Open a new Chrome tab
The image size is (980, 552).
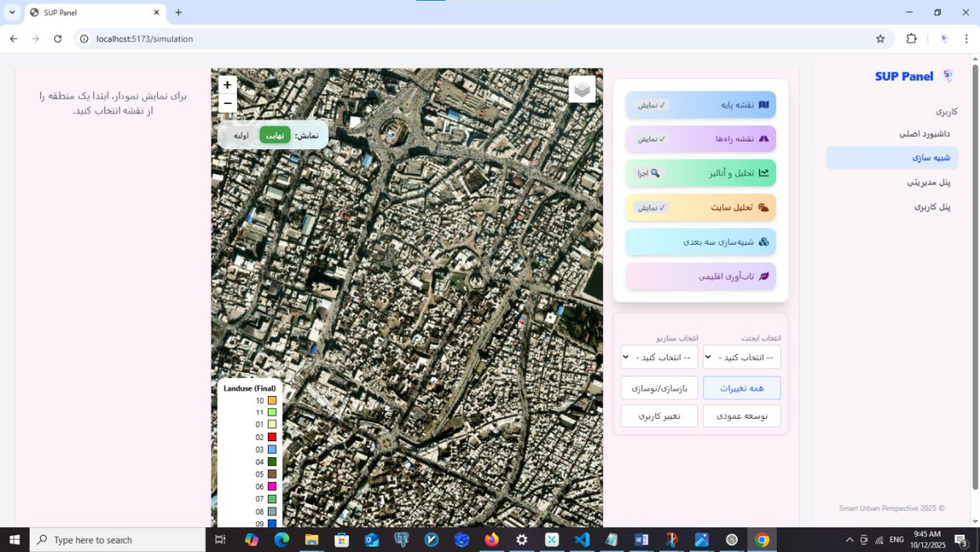tap(178, 12)
